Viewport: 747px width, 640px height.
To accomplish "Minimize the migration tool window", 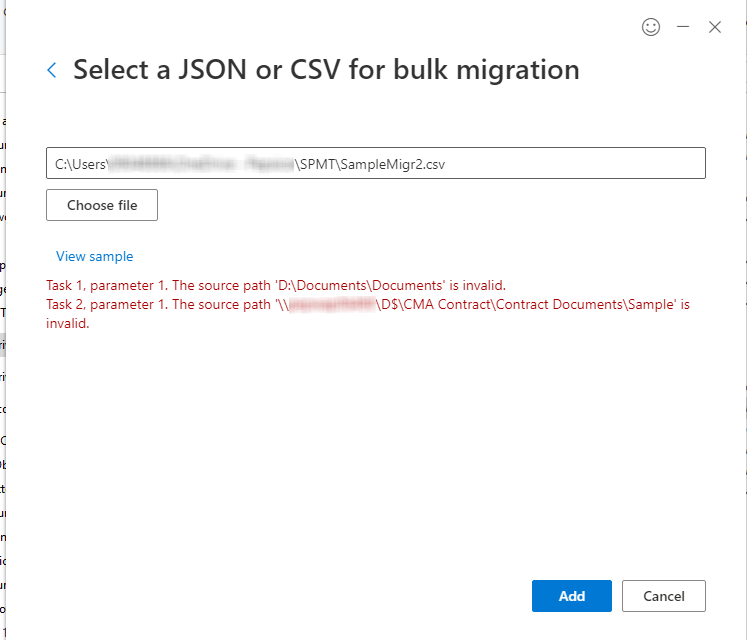I will [x=683, y=28].
